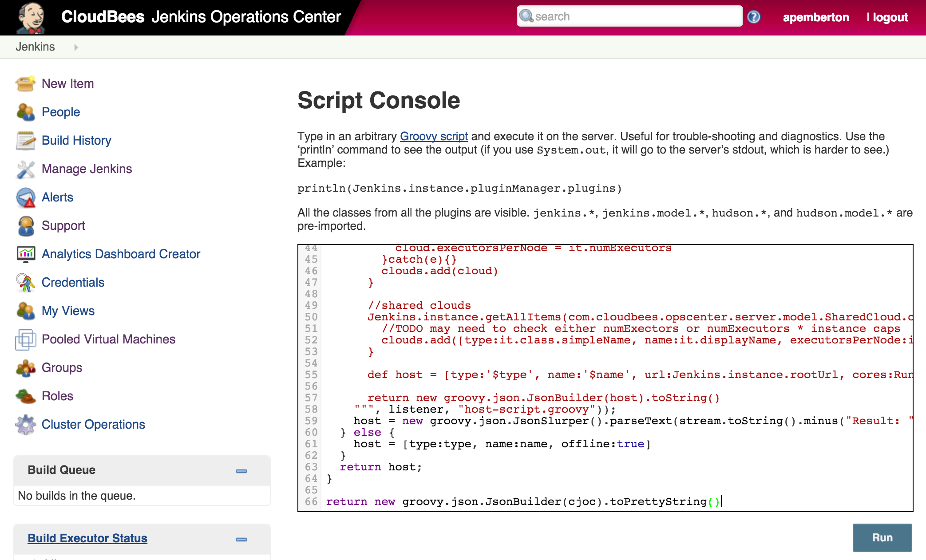Click the New Item package icon
926x560 pixels.
25,84
